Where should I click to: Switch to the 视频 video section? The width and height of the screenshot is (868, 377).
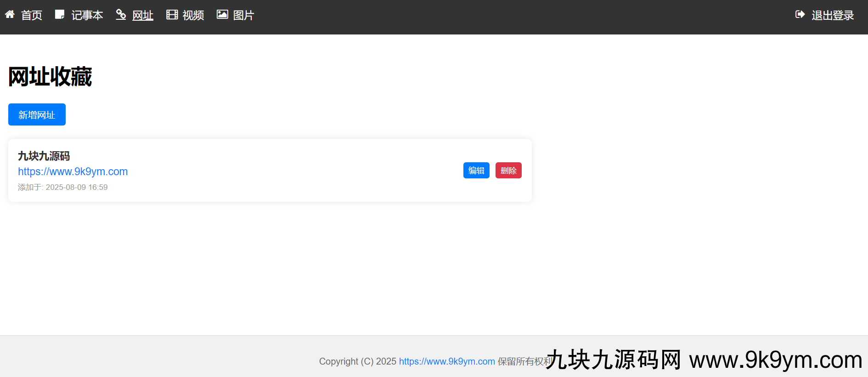[193, 16]
